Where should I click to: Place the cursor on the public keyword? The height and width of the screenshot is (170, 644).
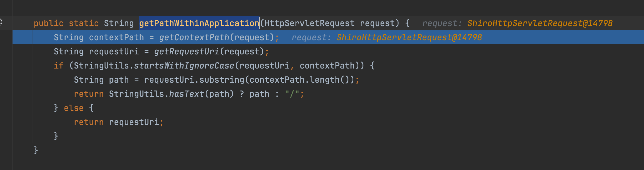point(49,23)
